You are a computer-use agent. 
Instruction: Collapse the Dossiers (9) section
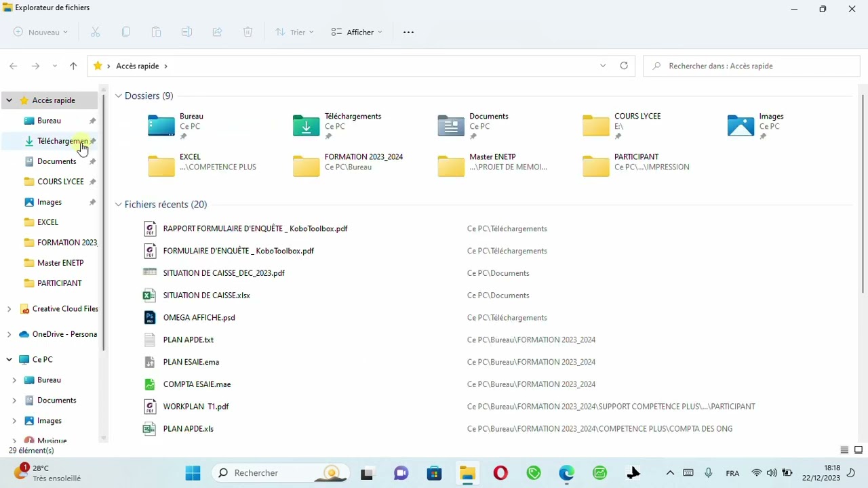tap(118, 96)
